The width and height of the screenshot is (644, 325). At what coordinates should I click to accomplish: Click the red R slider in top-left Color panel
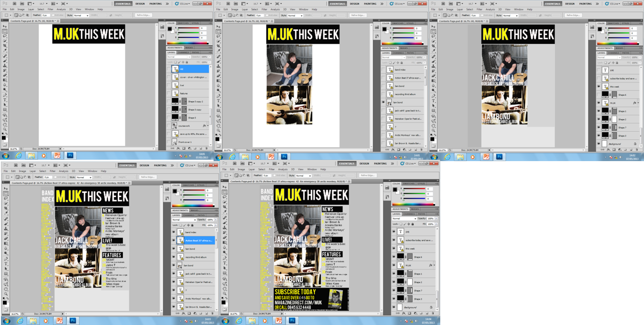click(x=188, y=28)
